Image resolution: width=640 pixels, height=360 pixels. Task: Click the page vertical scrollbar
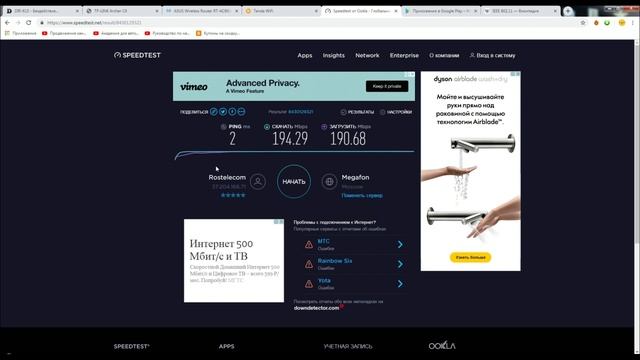(637, 143)
